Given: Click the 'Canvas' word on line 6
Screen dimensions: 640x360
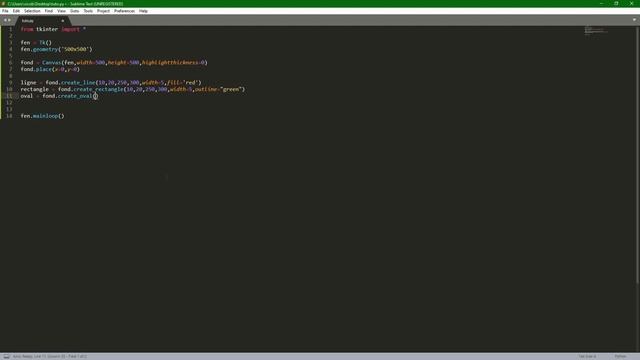Looking at the screenshot, I should [51, 62].
